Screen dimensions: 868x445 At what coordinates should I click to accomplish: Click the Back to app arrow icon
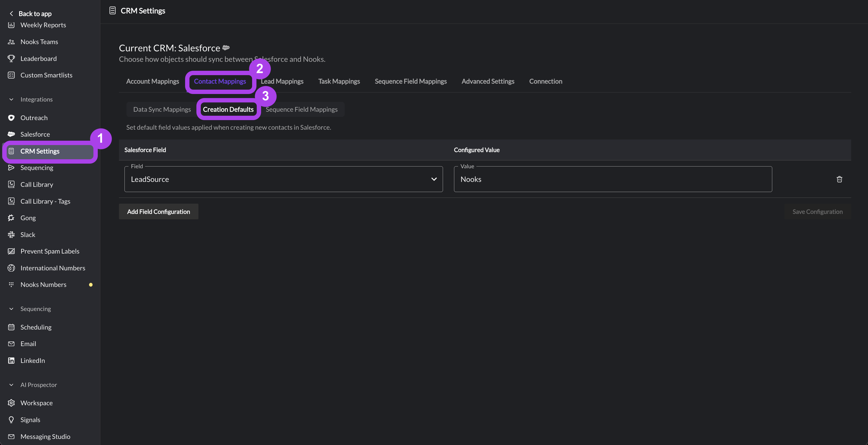pyautogui.click(x=11, y=13)
